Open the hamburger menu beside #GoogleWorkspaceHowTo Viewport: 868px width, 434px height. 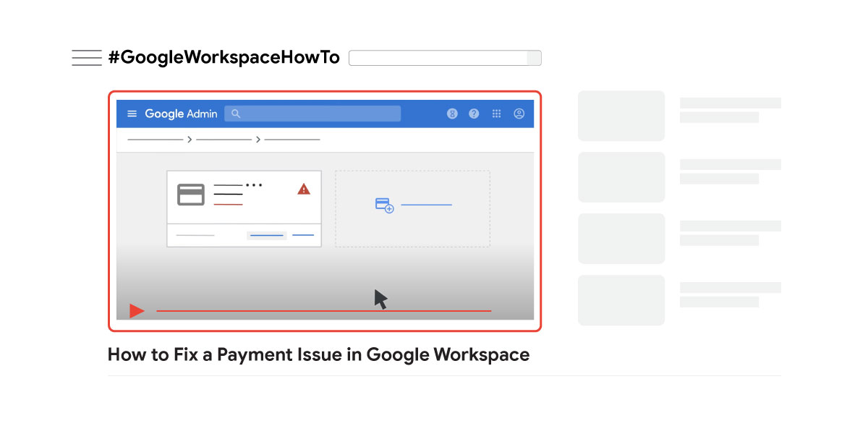[87, 58]
